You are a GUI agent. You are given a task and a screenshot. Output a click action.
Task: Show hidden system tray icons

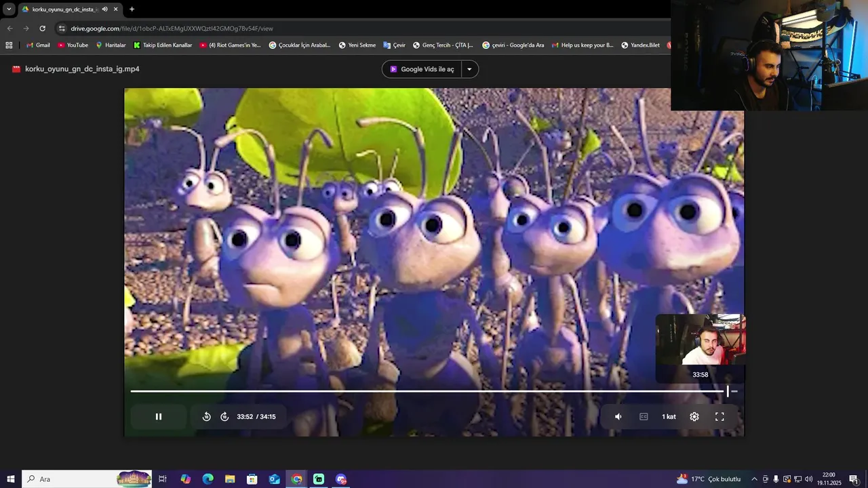[x=754, y=479]
